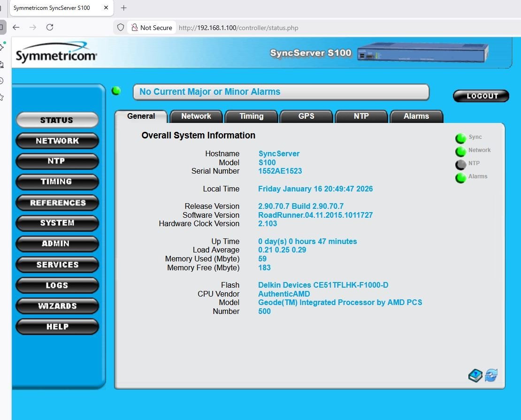Click the help book icon
Image resolution: width=521 pixels, height=420 pixels.
pos(475,375)
